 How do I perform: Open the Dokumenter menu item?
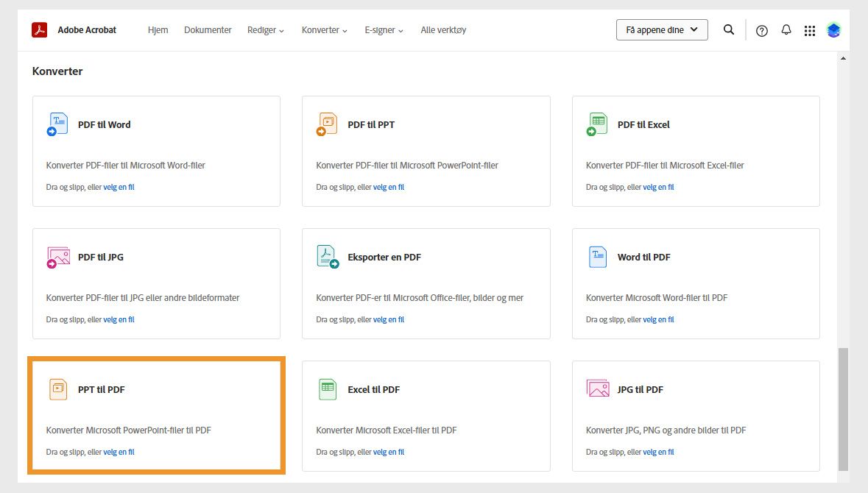click(x=208, y=30)
